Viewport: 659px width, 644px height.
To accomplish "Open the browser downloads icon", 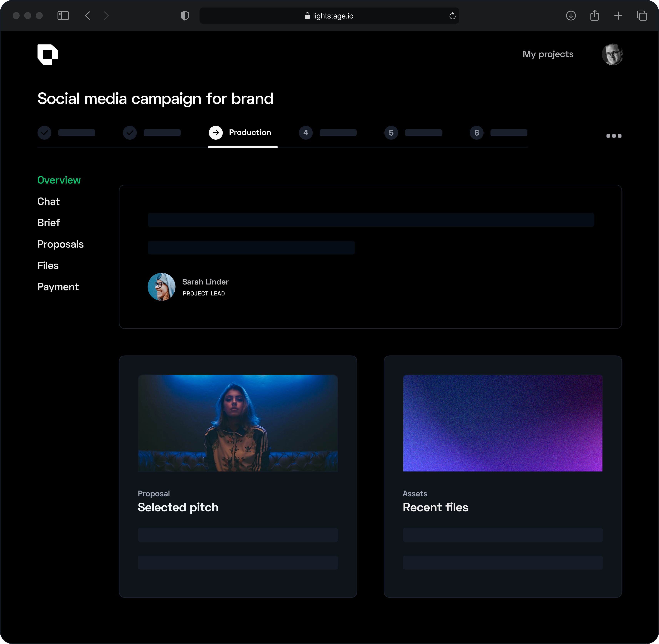I will click(571, 16).
